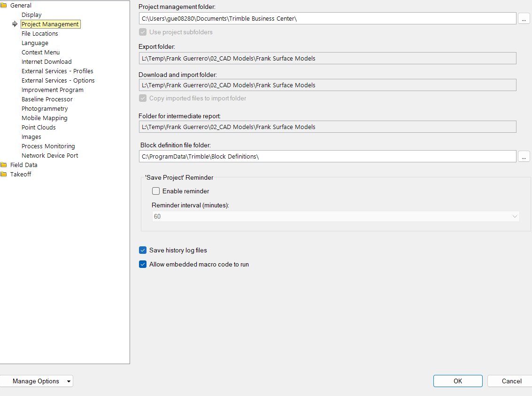Click the OK button
This screenshot has height=396, width=532.
[458, 381]
